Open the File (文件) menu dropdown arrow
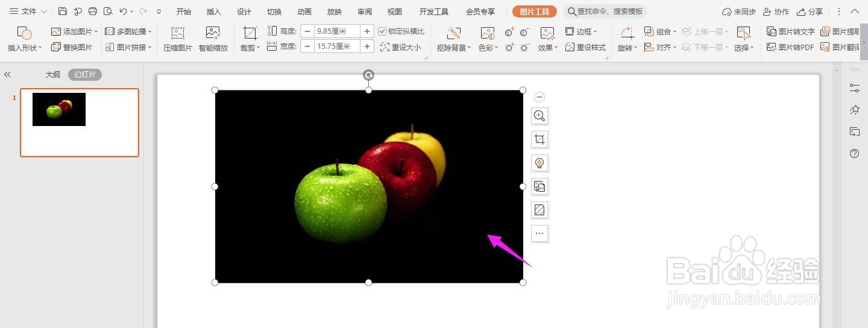 43,11
